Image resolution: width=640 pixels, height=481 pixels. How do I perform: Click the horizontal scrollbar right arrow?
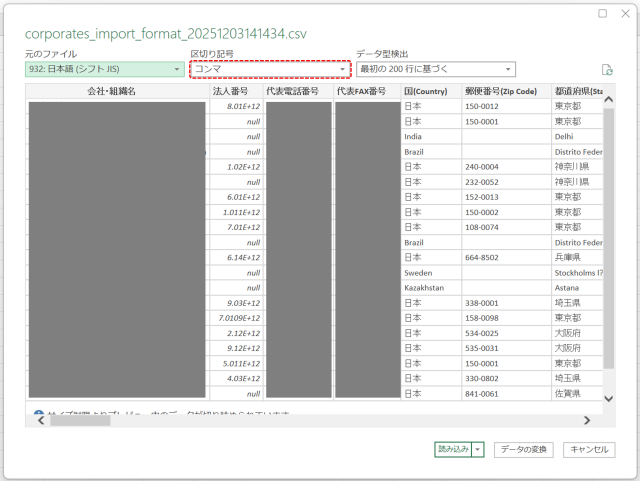pyautogui.click(x=587, y=420)
